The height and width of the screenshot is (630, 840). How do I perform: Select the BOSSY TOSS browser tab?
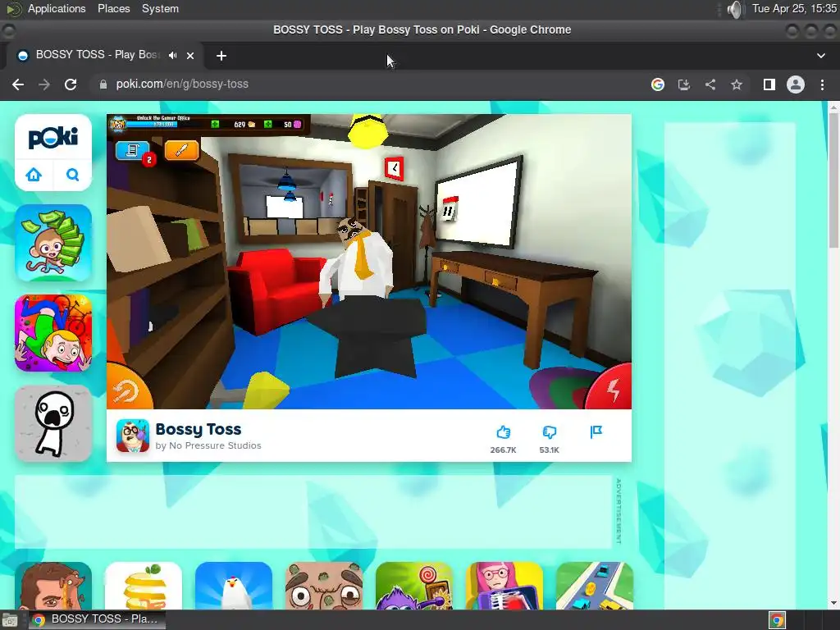click(104, 55)
